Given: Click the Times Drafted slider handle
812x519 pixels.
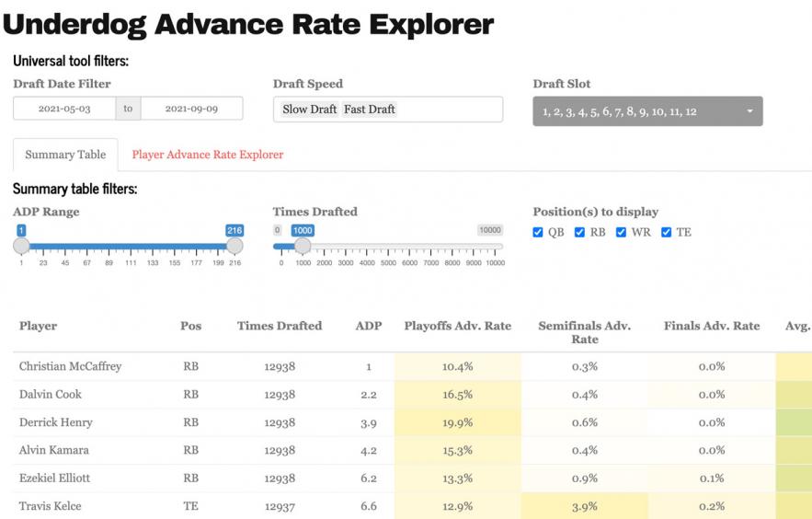Looking at the screenshot, I should tap(303, 246).
